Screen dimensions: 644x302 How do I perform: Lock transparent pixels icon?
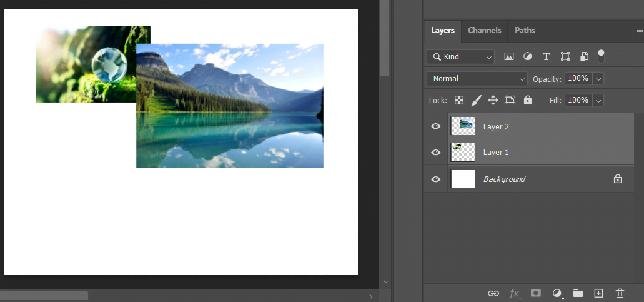coord(459,100)
